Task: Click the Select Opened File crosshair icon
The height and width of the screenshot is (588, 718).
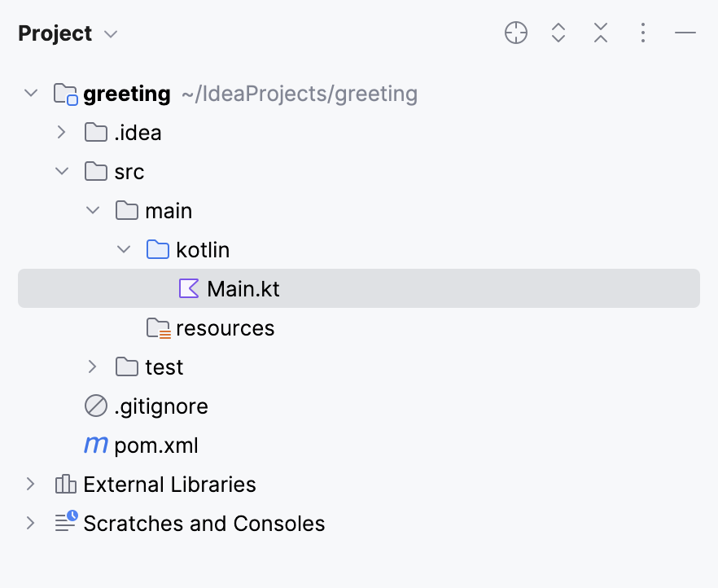Action: point(516,33)
